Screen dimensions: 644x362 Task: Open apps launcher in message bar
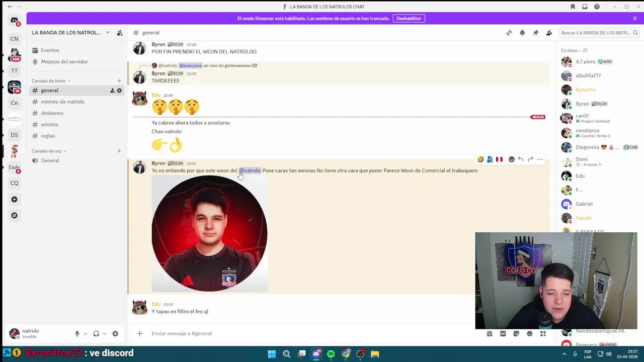(543, 333)
